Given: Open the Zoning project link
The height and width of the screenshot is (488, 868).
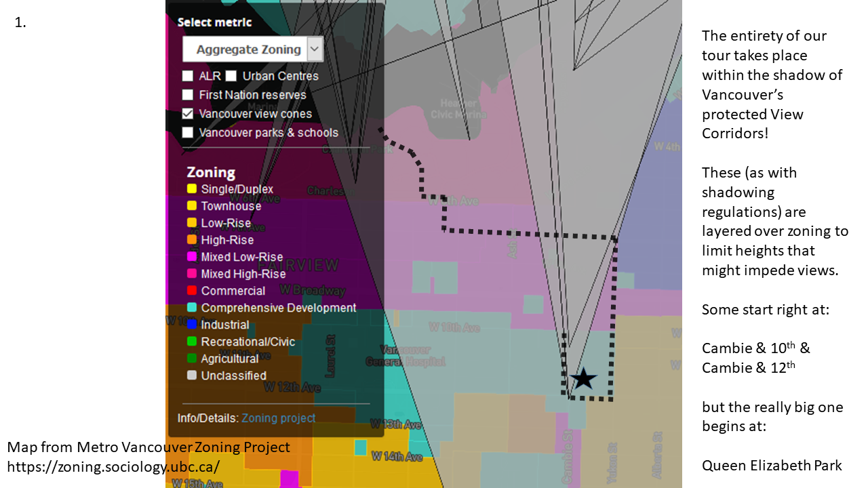Looking at the screenshot, I should click(x=278, y=418).
